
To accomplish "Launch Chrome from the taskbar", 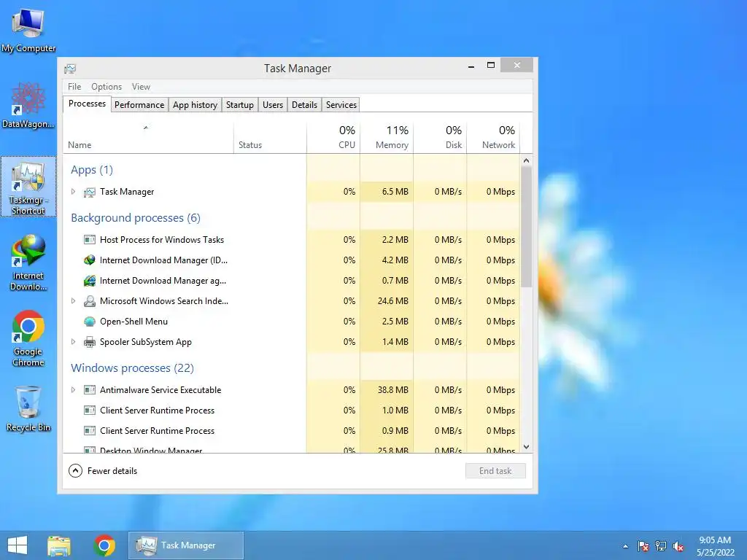I will pyautogui.click(x=104, y=545).
